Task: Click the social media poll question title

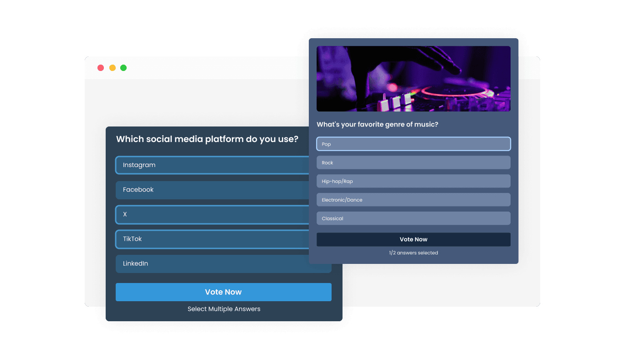Action: click(x=207, y=139)
